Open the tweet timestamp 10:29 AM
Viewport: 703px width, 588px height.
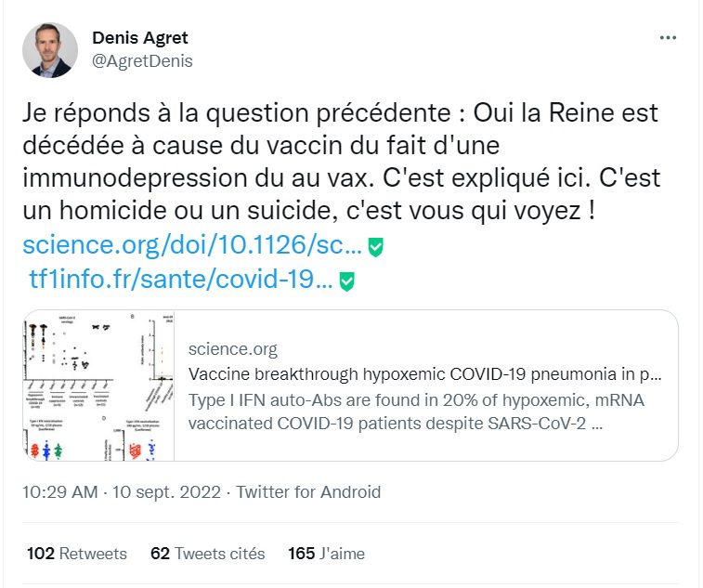[60, 492]
